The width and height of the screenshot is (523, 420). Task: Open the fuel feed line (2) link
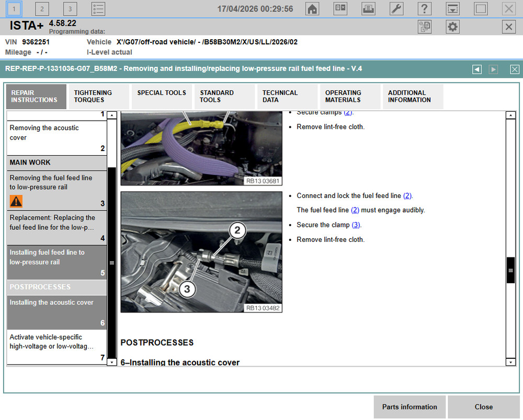[x=407, y=195]
